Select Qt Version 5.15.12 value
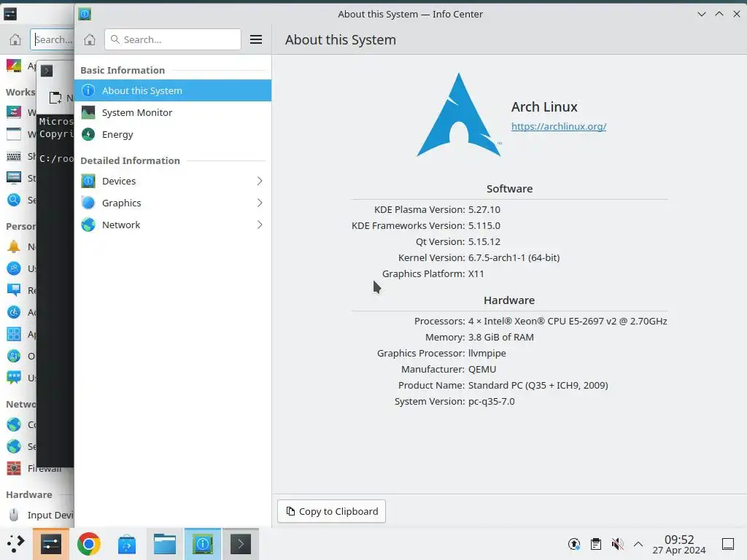The width and height of the screenshot is (747, 560). click(484, 242)
